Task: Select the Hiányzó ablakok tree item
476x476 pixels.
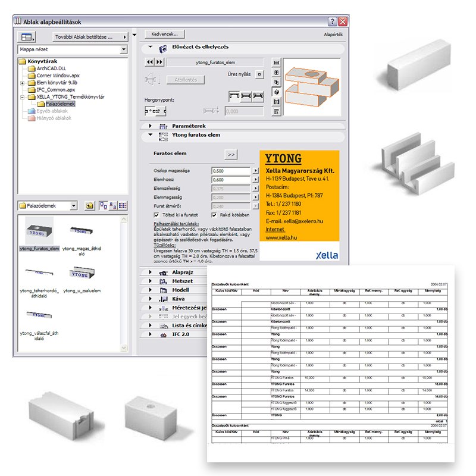Action: pyautogui.click(x=54, y=118)
